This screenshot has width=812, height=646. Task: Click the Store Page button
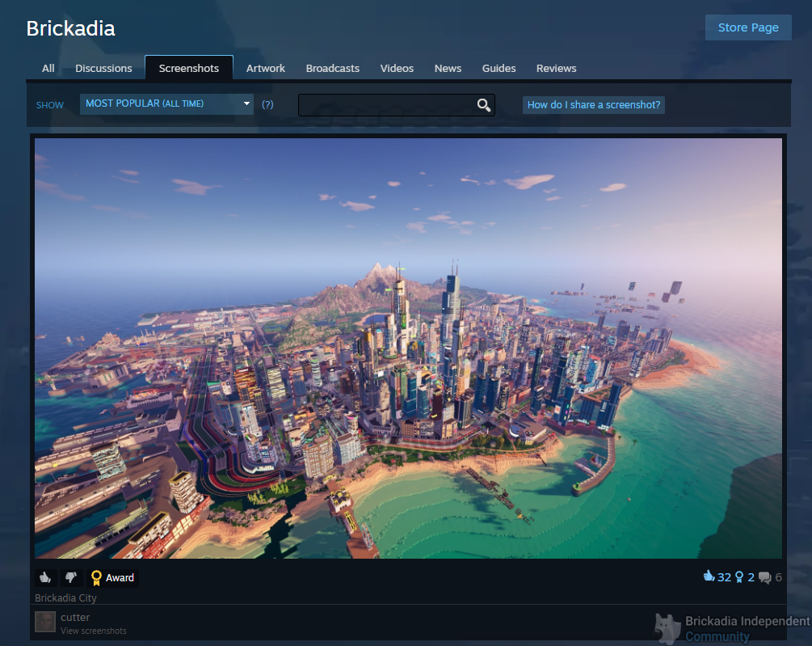(x=747, y=27)
